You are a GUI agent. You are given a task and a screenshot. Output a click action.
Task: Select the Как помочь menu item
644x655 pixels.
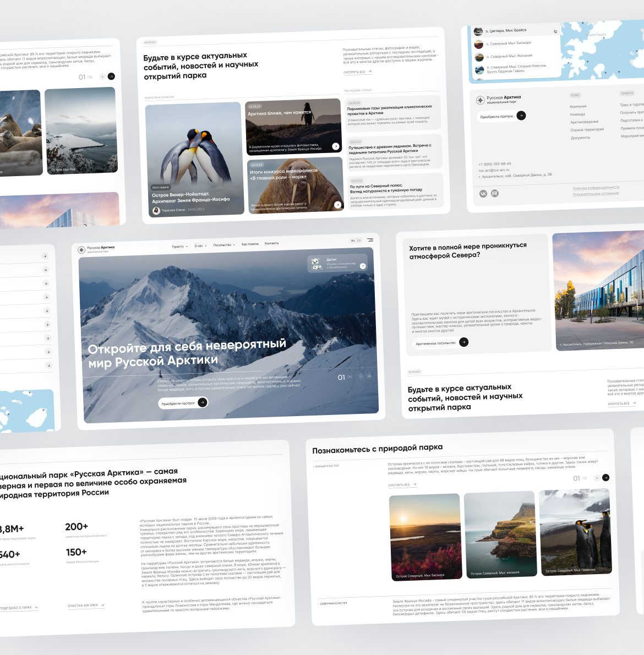click(x=250, y=244)
